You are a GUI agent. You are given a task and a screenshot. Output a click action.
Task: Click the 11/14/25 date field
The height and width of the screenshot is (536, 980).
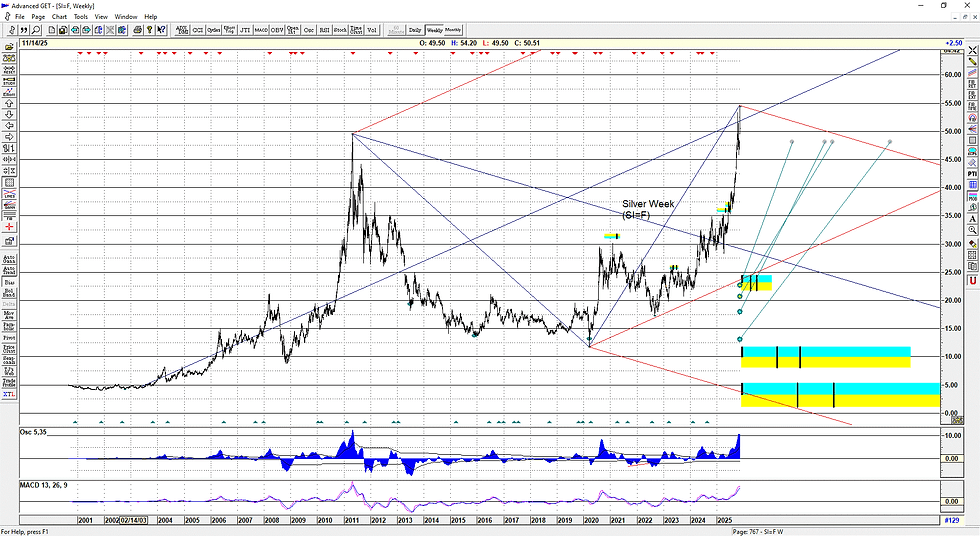34,43
